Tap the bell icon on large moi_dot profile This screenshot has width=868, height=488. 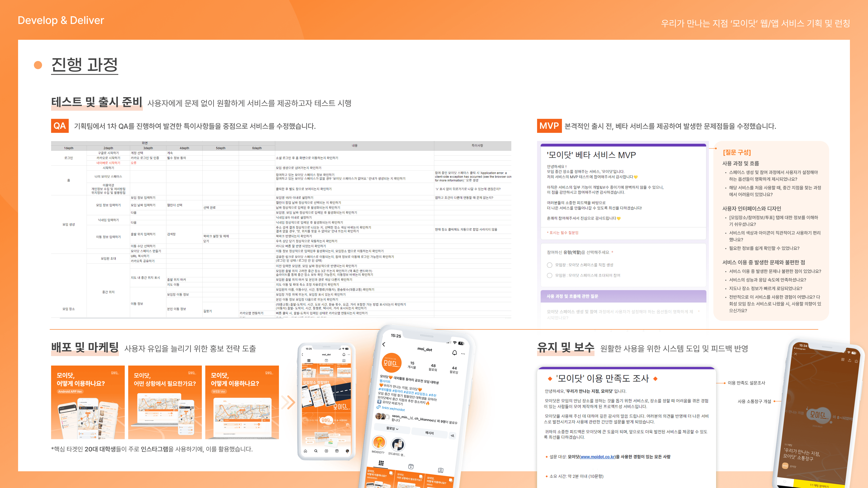click(x=454, y=352)
